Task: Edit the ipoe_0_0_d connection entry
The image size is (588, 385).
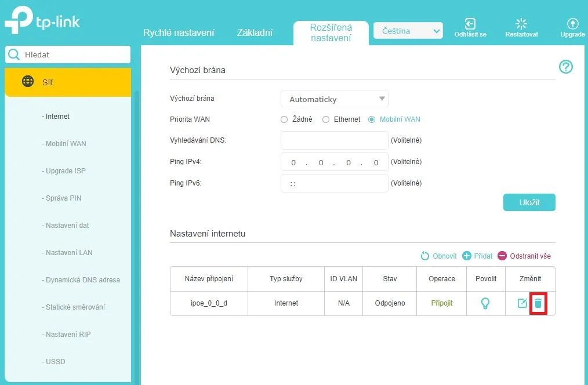Action: tap(522, 303)
